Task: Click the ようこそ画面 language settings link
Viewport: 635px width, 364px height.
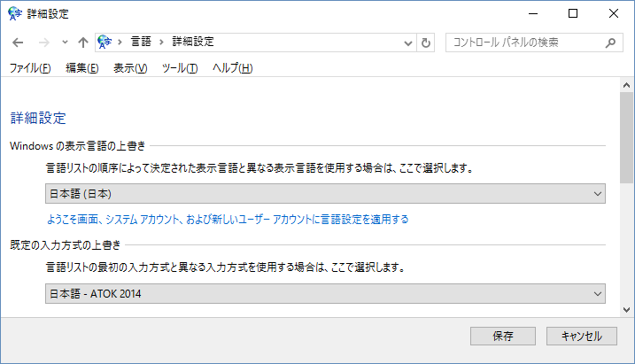Action: pyautogui.click(x=227, y=219)
